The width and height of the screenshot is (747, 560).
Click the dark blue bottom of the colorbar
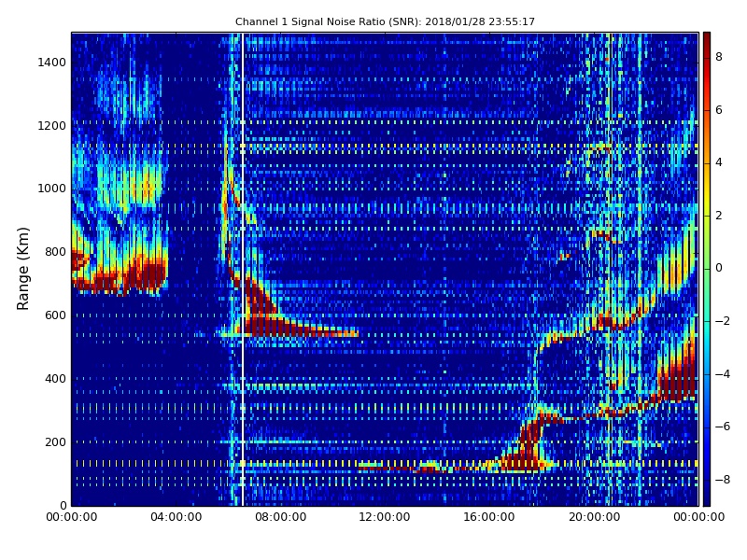click(x=707, y=499)
